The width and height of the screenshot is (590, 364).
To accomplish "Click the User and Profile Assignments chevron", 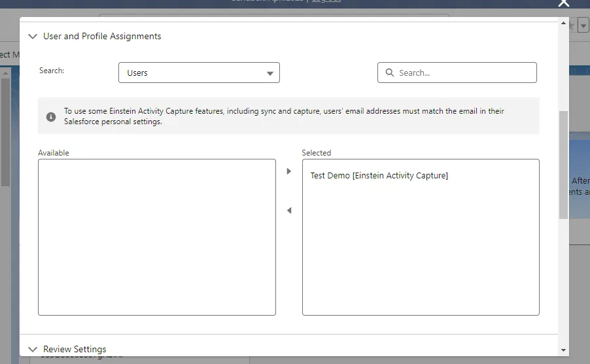I will (33, 37).
